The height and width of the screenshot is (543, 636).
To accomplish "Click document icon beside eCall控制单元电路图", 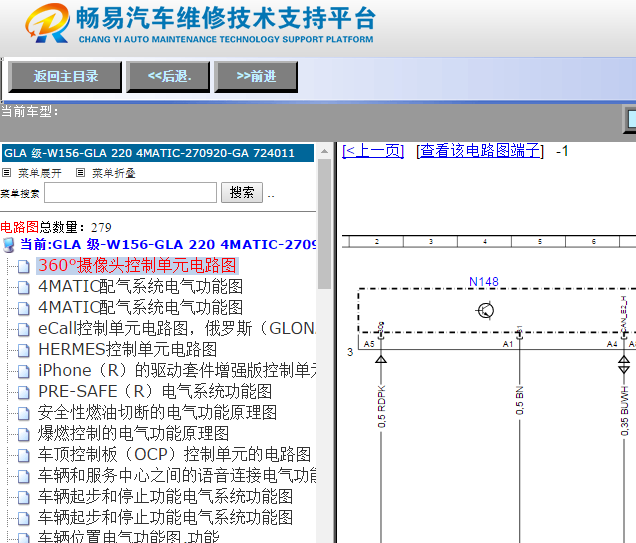I will coord(24,329).
